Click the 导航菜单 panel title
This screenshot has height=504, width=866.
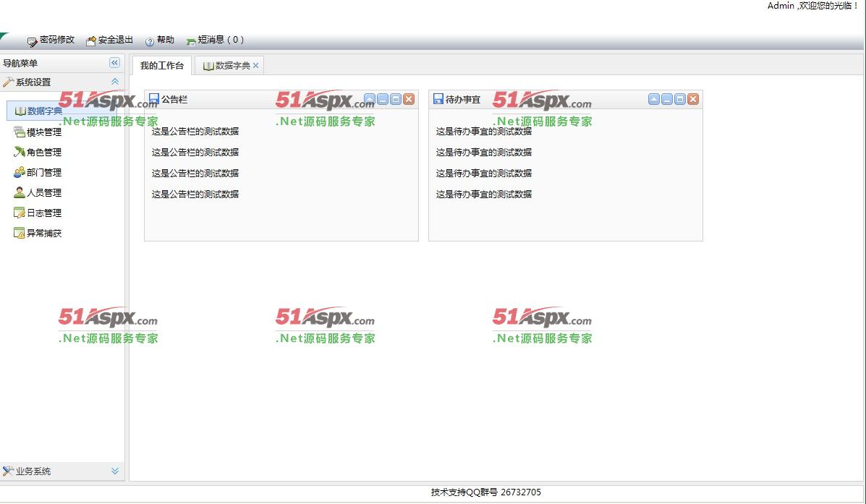click(20, 64)
